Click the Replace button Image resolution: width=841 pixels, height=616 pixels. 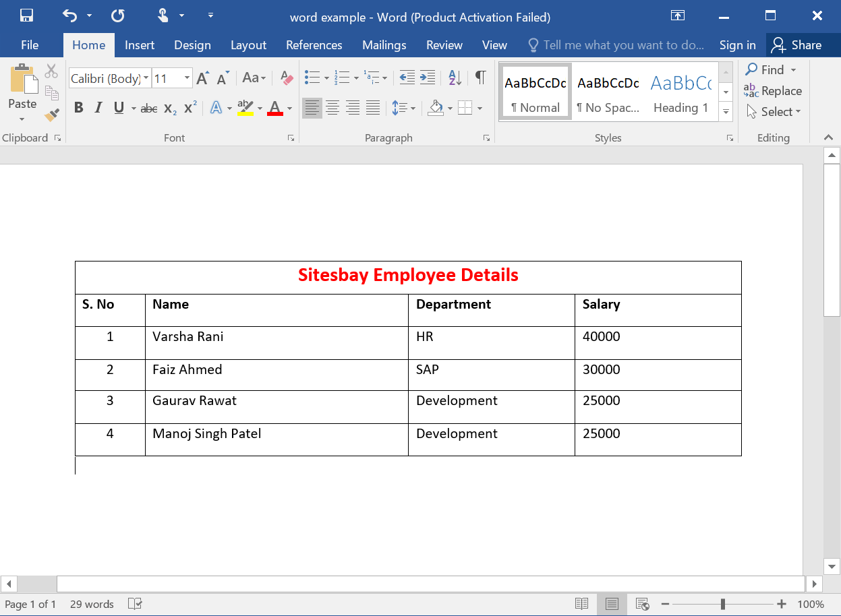[x=773, y=91]
